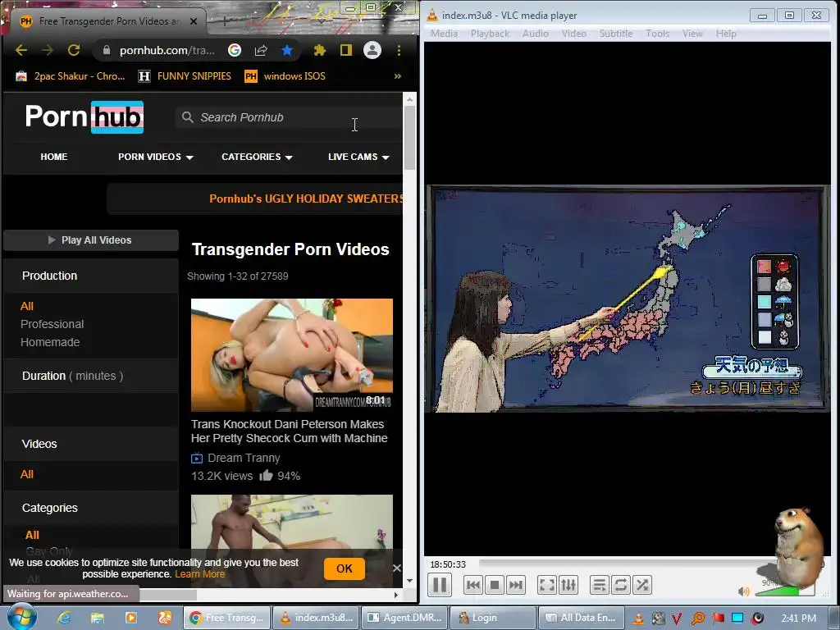840x630 pixels.
Task: Skip to next media in VLC
Action: 515,585
